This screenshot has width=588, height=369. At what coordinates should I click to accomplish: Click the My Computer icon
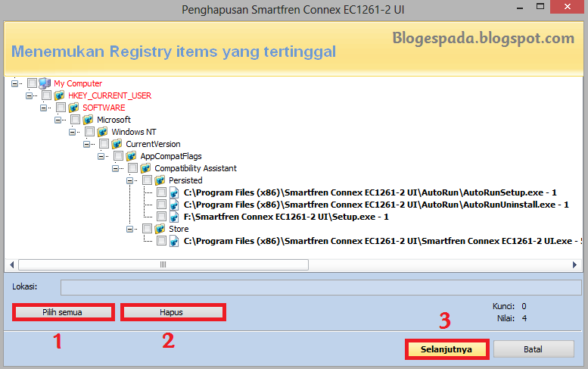(x=45, y=83)
